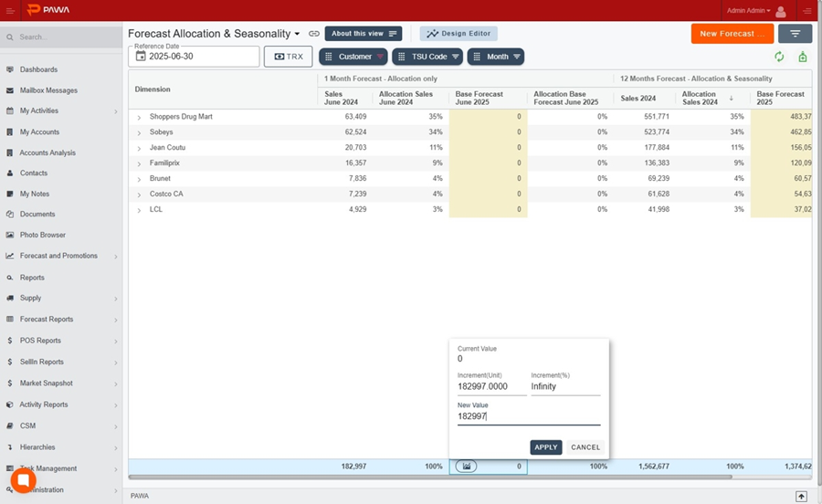
Task: Click the horizontal scrollbar under the table
Action: pos(430,478)
